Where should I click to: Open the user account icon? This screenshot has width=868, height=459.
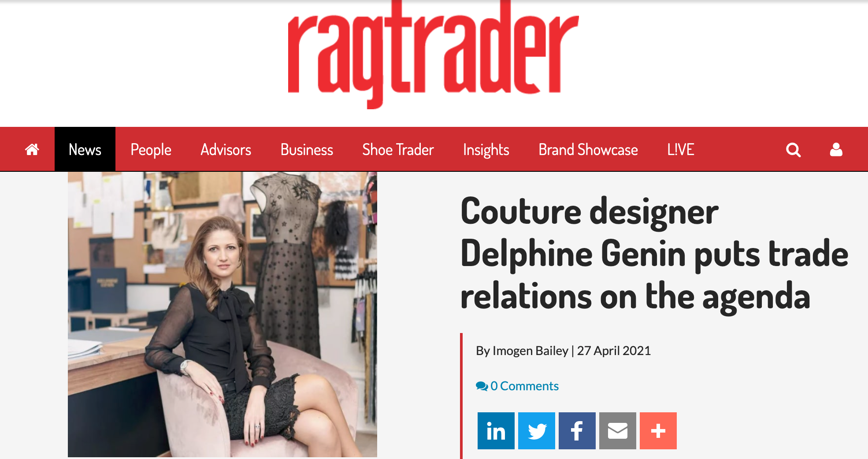836,150
